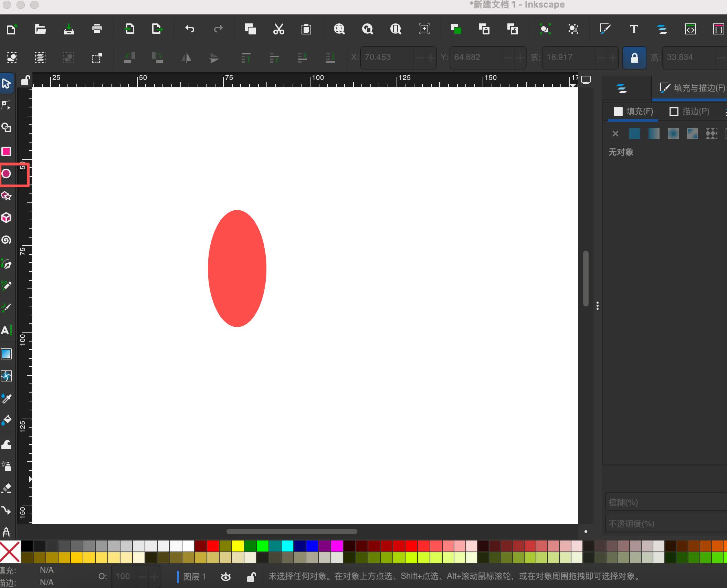Viewport: 727px width, 588px height.
Task: Click the flat color fill button
Action: pyautogui.click(x=634, y=134)
